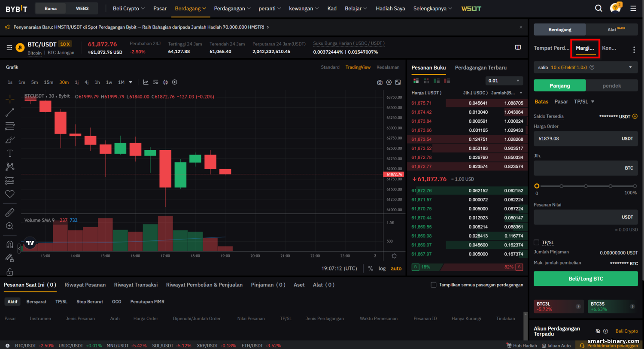Screen dimensions: 644x349
Task: Click the buy/sell 18% ratio bar
Action: click(467, 267)
